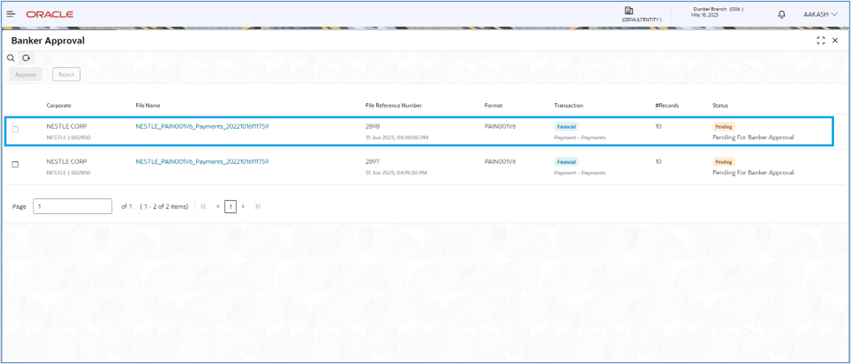
Task: Click the search magnifier icon
Action: click(x=10, y=58)
